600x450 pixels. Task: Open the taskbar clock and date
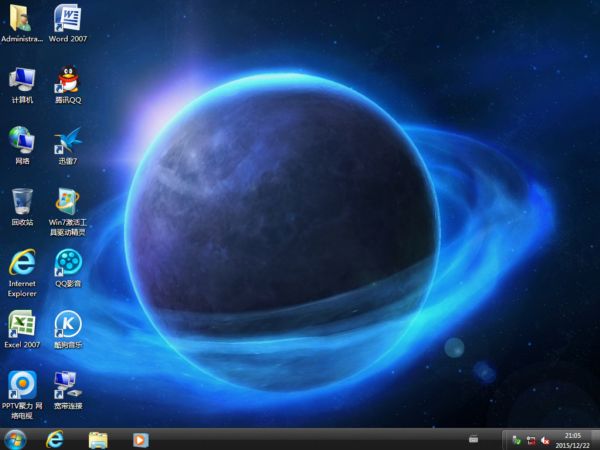573,439
